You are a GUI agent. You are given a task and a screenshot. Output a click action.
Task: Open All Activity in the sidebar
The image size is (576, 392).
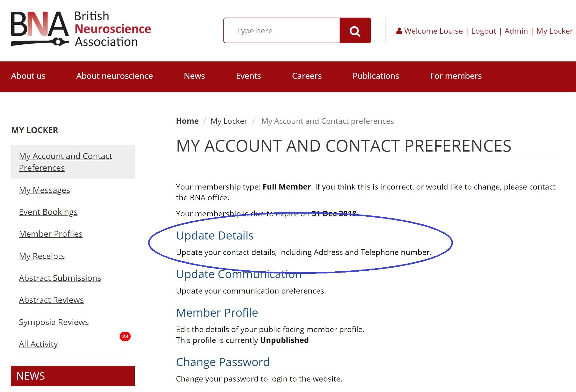point(38,344)
